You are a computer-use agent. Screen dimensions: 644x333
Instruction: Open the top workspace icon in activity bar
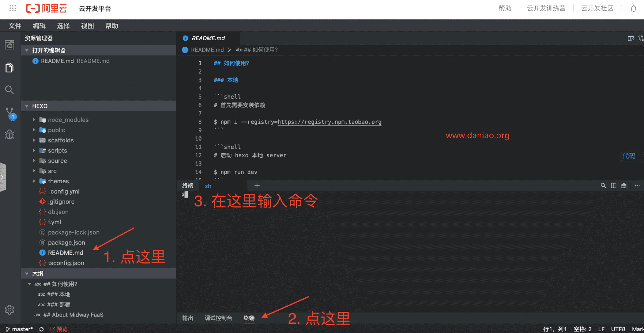pyautogui.click(x=10, y=45)
